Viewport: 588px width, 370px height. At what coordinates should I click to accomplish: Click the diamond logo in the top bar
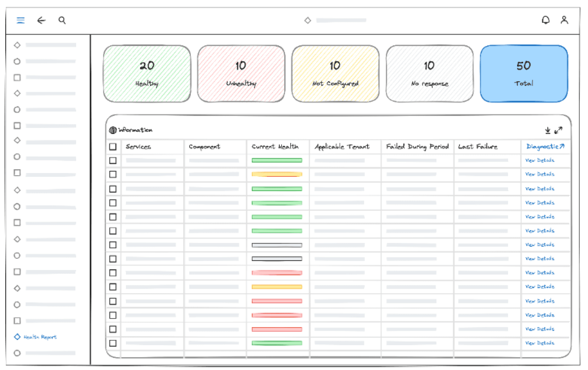[x=308, y=20]
